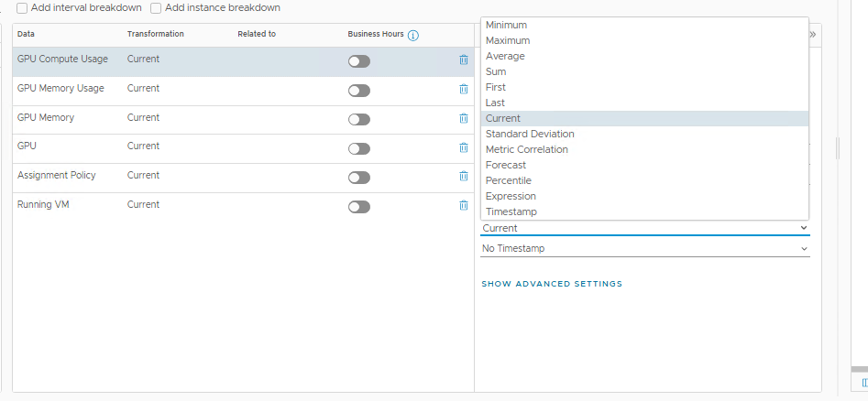Viewport: 868px width, 401px height.
Task: Turn on Business Hours for Running VM
Action: pyautogui.click(x=359, y=207)
